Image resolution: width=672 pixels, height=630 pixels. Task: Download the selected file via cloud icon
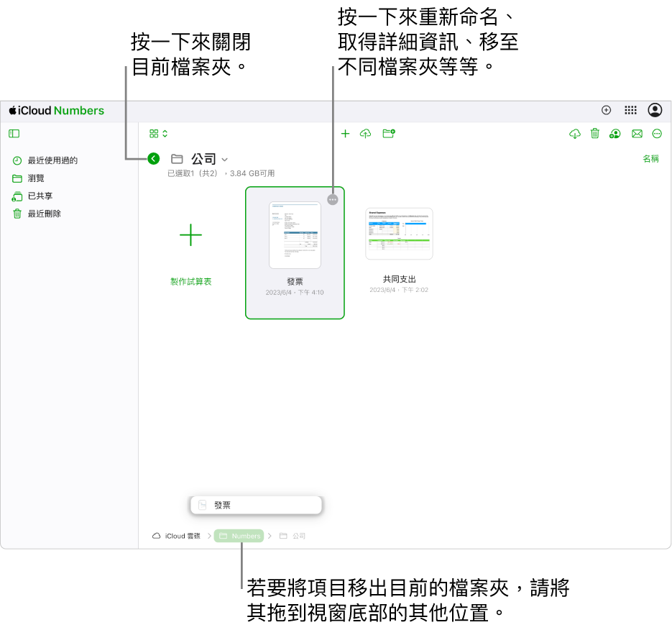click(x=575, y=134)
